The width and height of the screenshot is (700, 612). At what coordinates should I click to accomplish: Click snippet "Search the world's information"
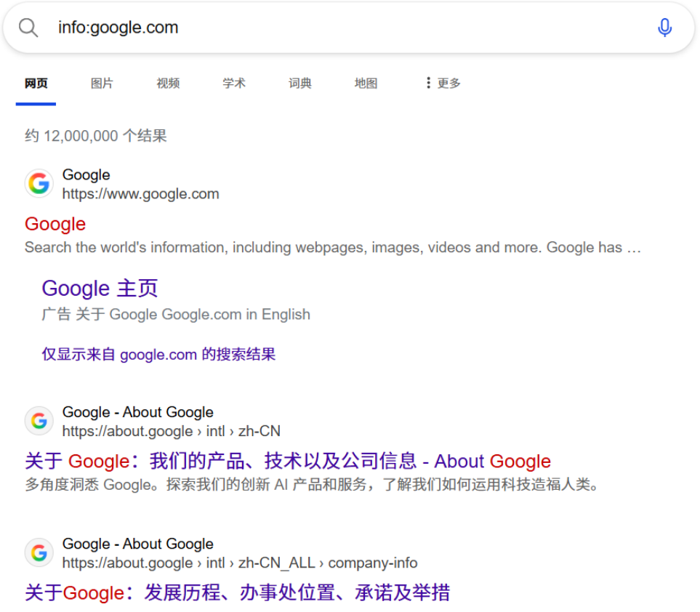pos(333,247)
